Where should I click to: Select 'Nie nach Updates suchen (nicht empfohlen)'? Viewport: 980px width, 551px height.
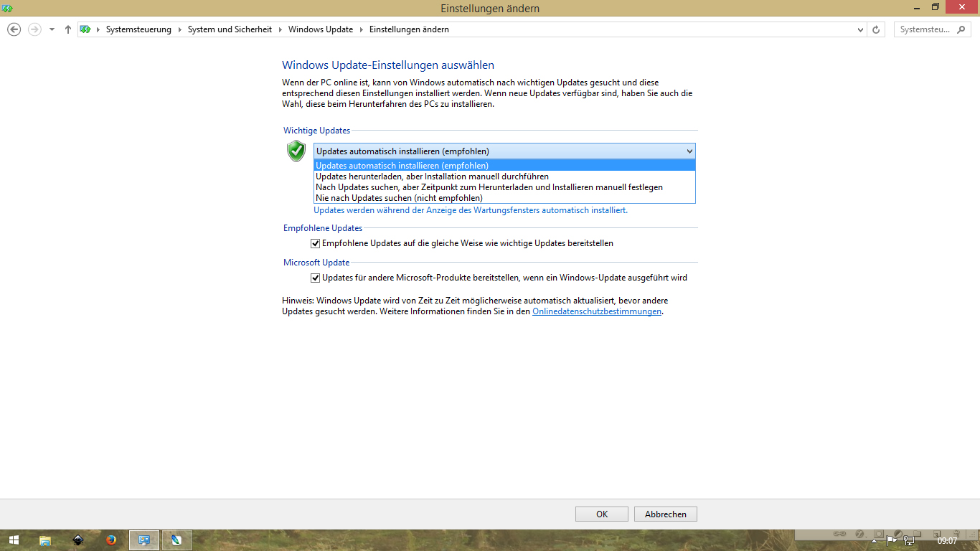[x=504, y=198]
